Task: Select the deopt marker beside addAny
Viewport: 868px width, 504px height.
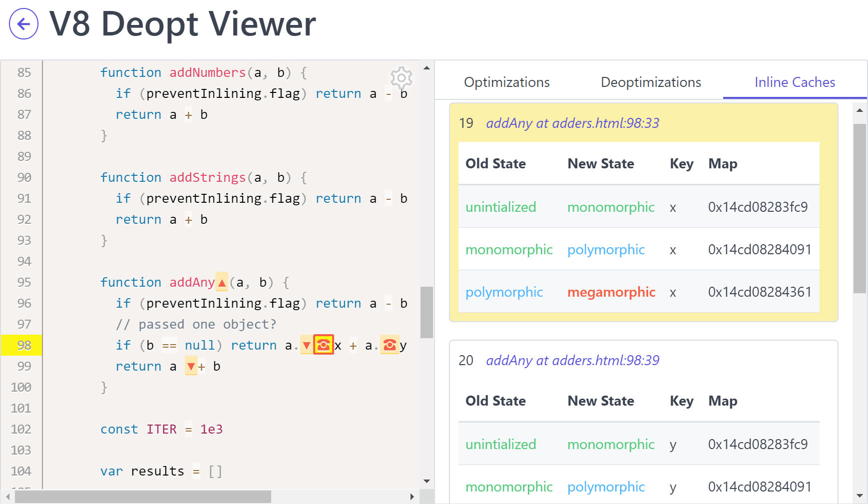Action: click(221, 282)
